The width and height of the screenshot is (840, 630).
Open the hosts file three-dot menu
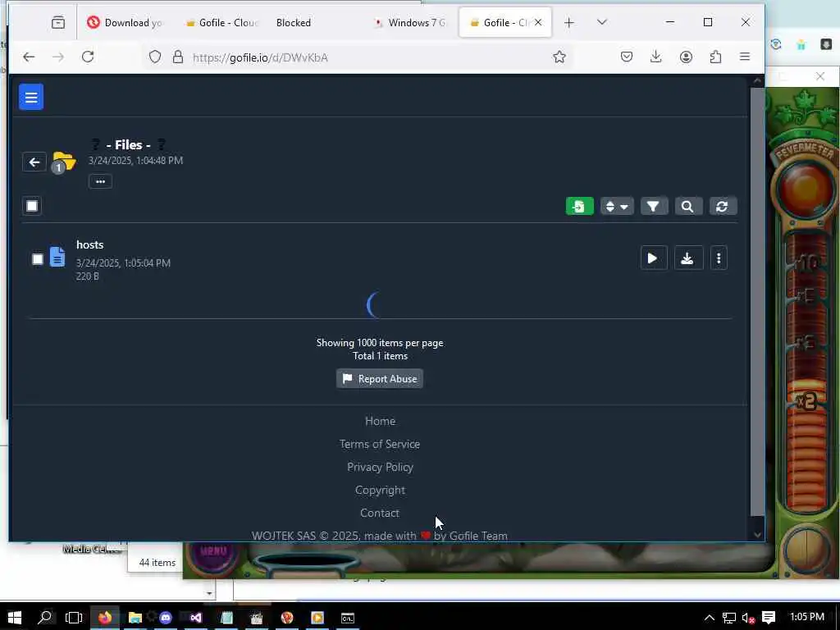[x=719, y=258]
